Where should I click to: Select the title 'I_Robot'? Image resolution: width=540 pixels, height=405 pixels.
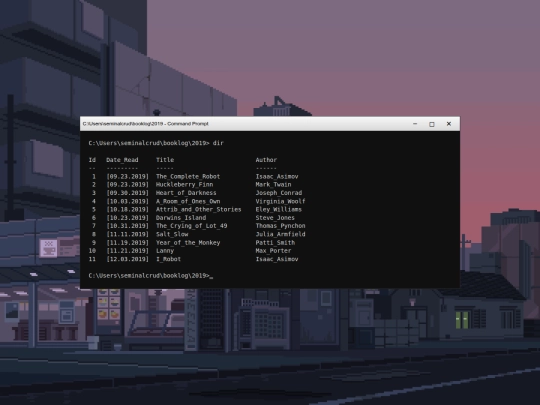pos(168,259)
